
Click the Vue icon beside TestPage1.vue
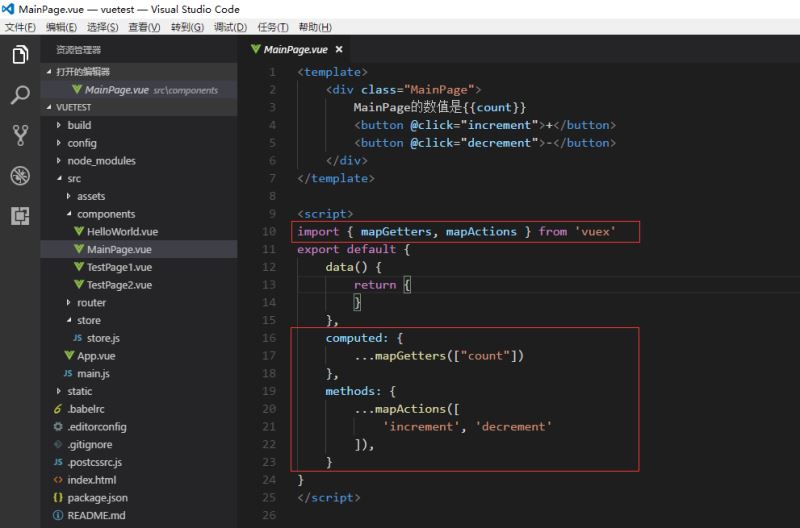[79, 267]
